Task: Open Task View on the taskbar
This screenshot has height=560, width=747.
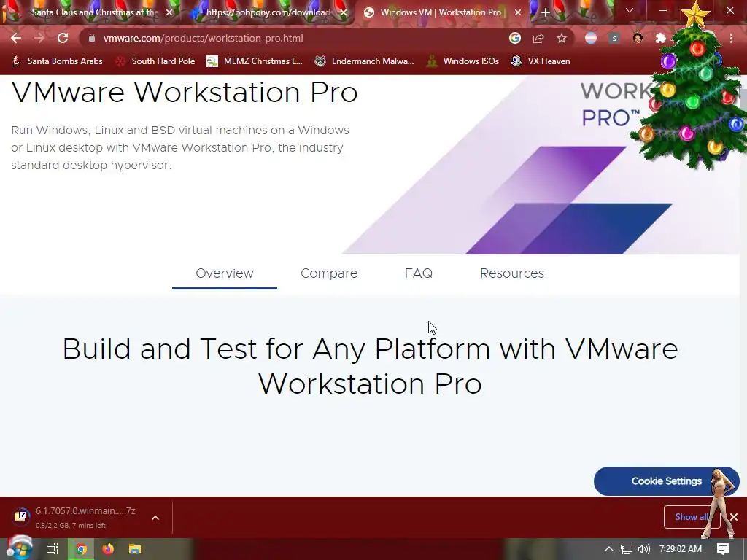Action: [53, 549]
